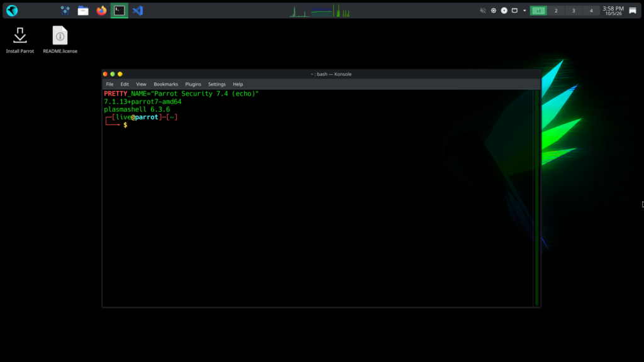Expand the hidden system tray icons arrow

point(525,11)
